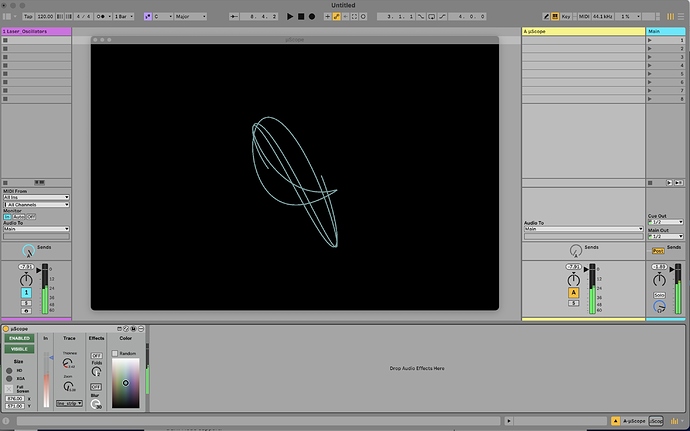Click the Session Record circle icon
The height and width of the screenshot is (431, 690).
tap(363, 16)
